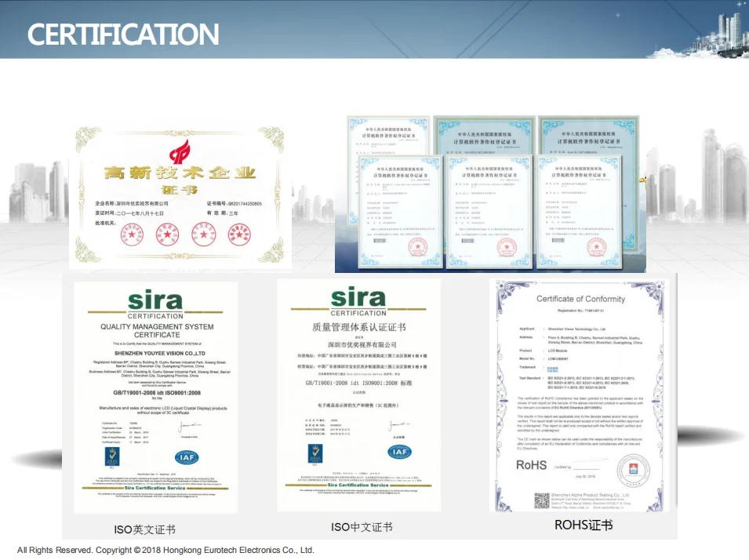
Task: Click the copyright footer text
Action: click(x=165, y=550)
